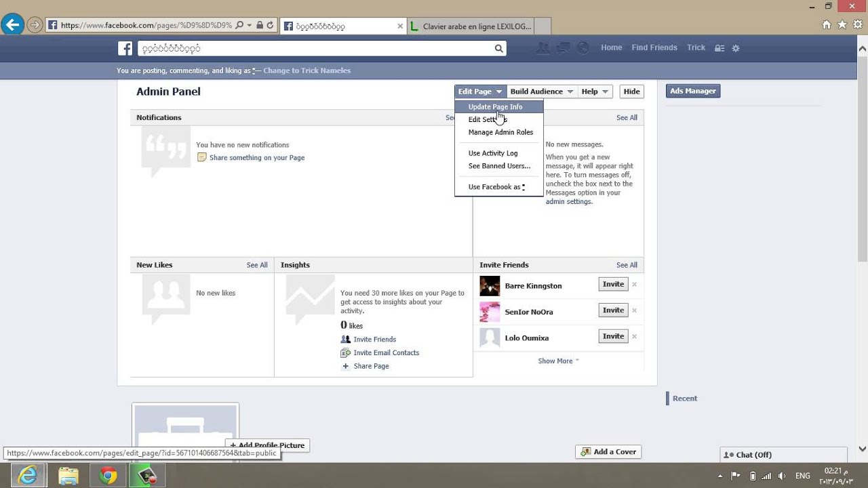The height and width of the screenshot is (488, 868).
Task: Click the Action Center flag tray icon
Action: coord(736,476)
